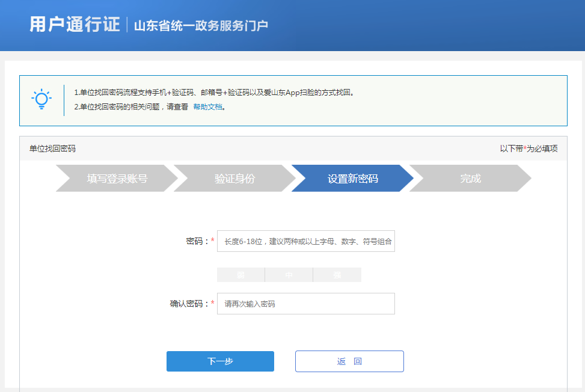Click the 中 password strength segment
585x392 pixels.
pos(289,274)
